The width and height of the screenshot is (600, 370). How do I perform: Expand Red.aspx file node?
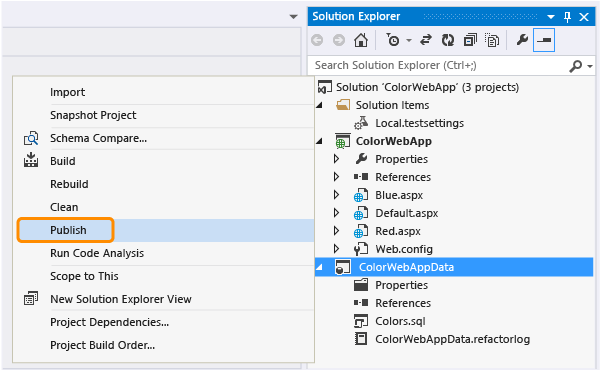click(337, 231)
